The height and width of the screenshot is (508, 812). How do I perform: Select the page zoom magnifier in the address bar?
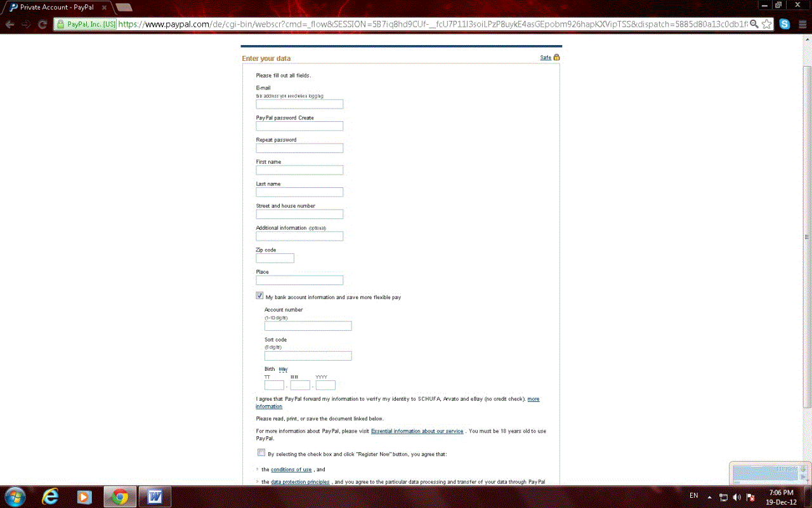tap(754, 23)
